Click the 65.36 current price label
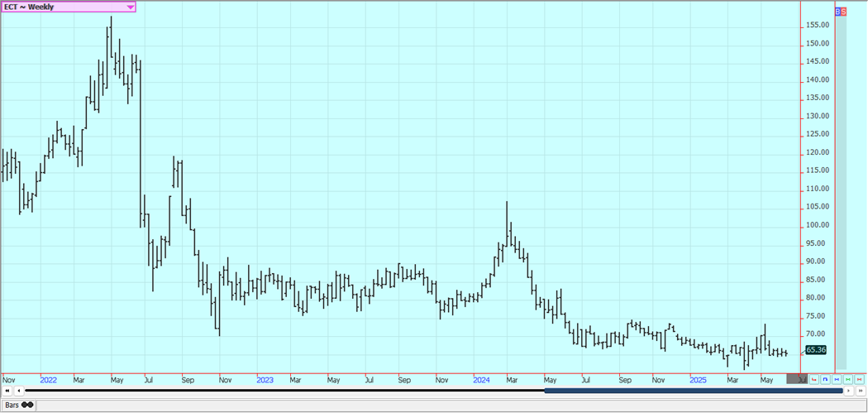The image size is (868, 413). coord(815,350)
